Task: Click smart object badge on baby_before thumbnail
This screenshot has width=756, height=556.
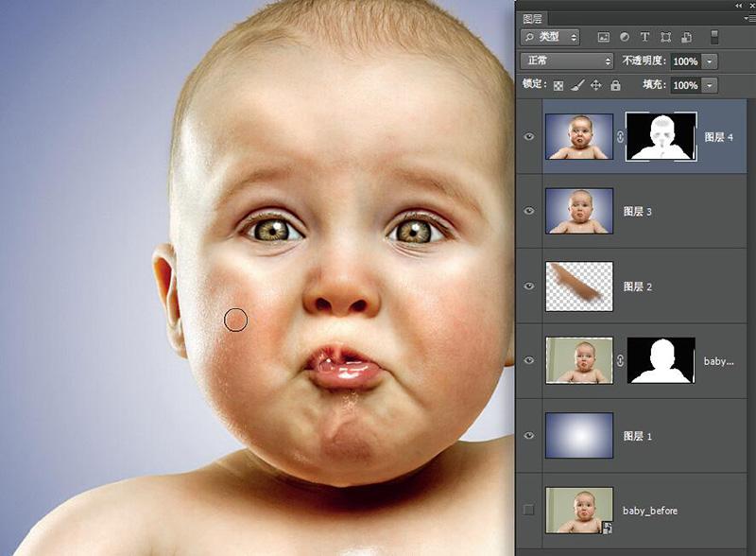Action: (x=607, y=528)
